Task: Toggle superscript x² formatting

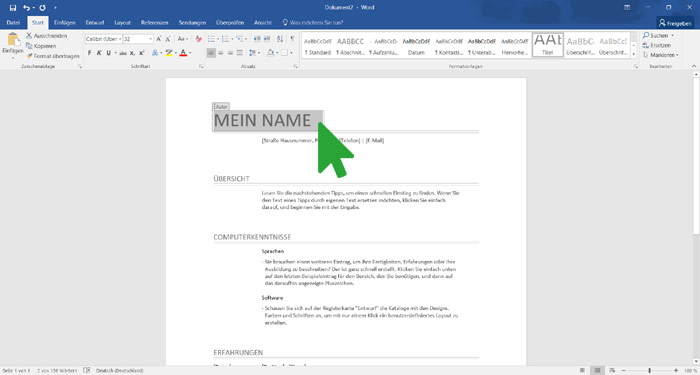Action: [x=142, y=53]
